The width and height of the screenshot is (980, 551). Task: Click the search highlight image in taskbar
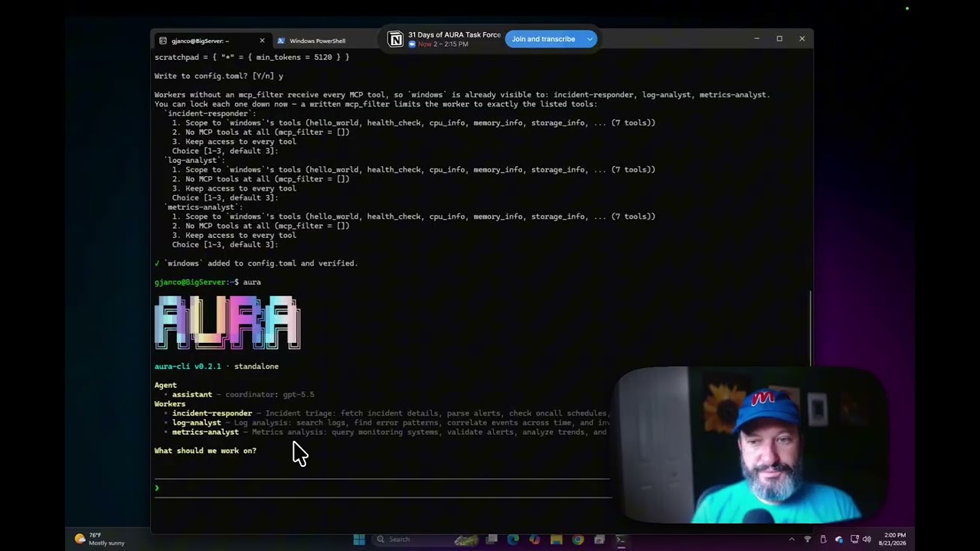tap(466, 540)
